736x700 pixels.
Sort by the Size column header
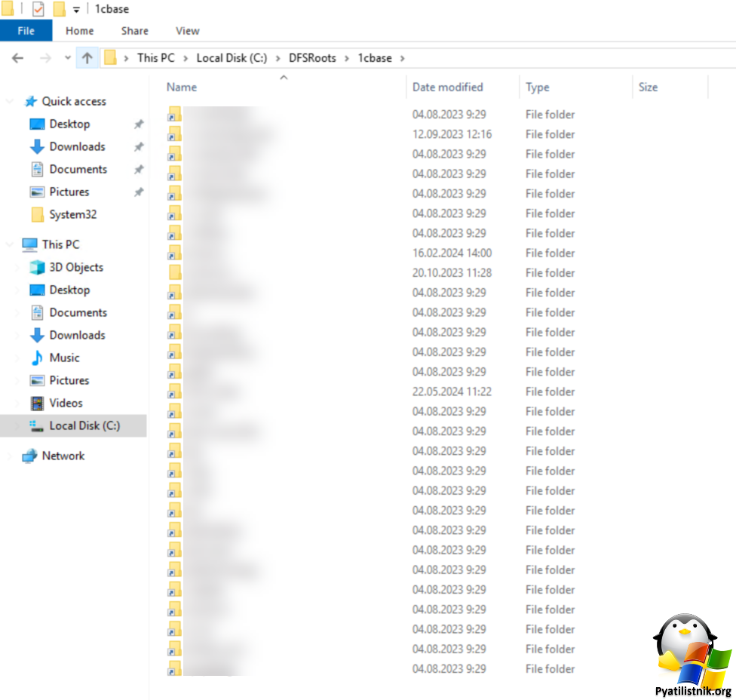648,87
